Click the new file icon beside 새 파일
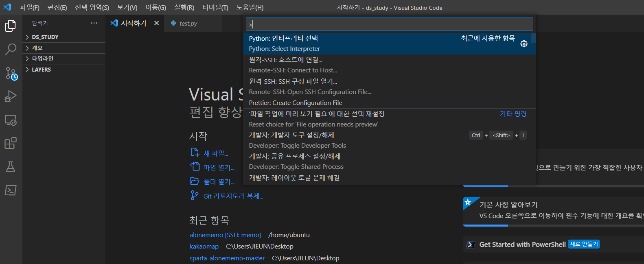Image resolution: width=644 pixels, height=264 pixels. click(x=195, y=153)
